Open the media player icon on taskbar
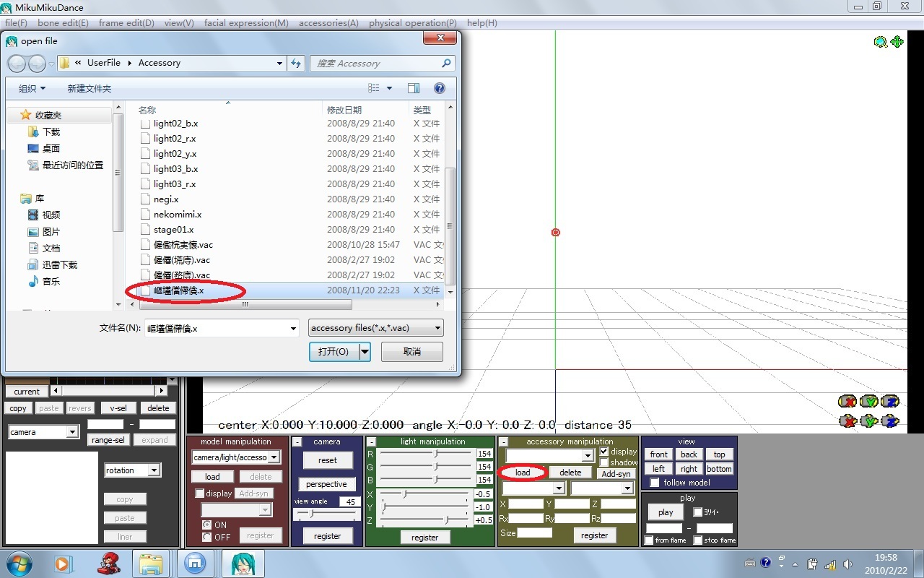This screenshot has height=578, width=924. (x=63, y=564)
